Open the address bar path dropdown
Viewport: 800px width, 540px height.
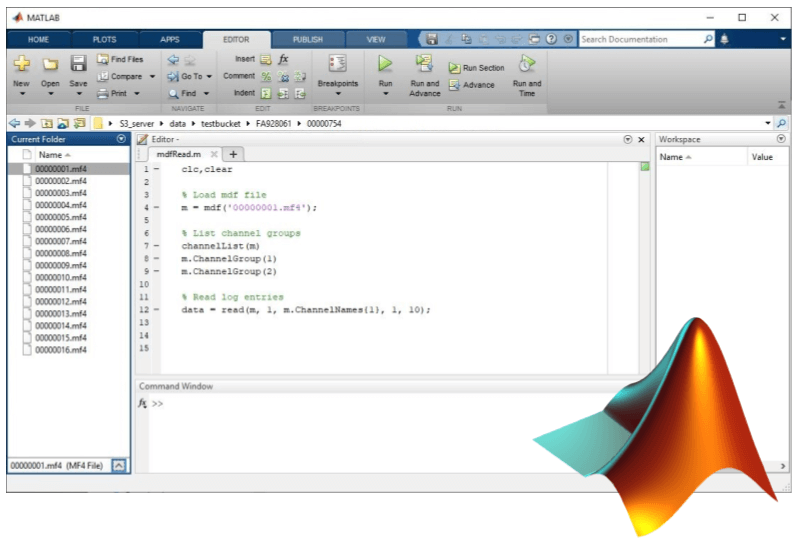coord(768,123)
